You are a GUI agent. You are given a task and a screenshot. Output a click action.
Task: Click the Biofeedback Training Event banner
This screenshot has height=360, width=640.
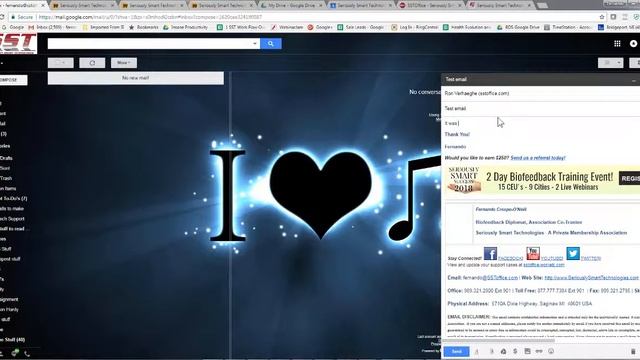click(x=543, y=181)
